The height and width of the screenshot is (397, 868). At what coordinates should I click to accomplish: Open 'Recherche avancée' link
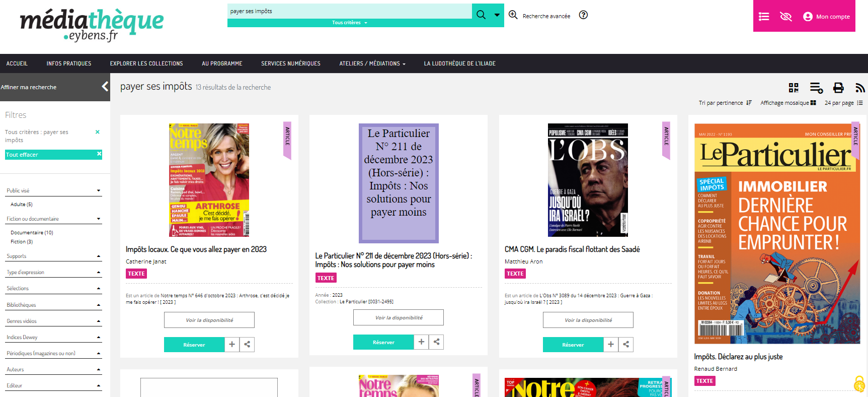click(x=546, y=16)
